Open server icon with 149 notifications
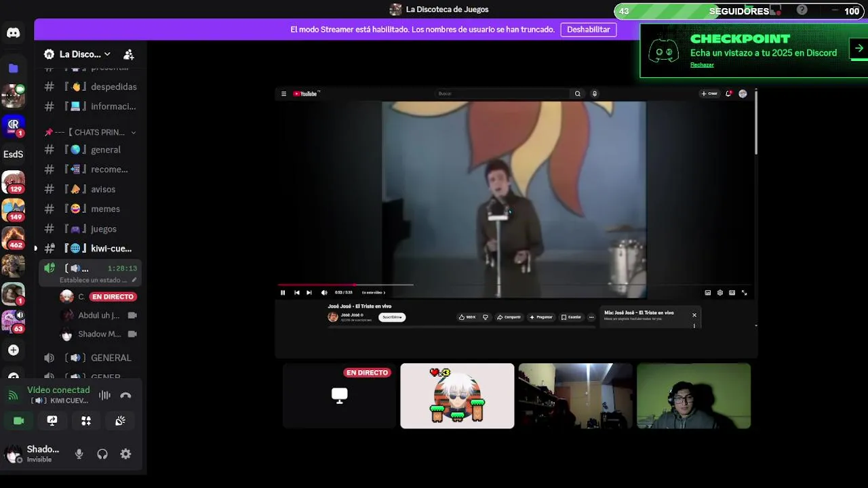 [x=13, y=210]
